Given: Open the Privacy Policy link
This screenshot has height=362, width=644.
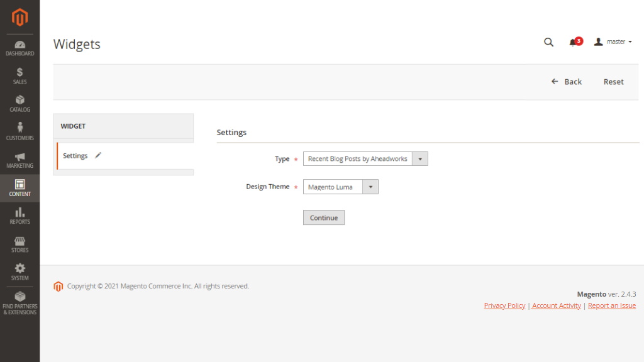Looking at the screenshot, I should pyautogui.click(x=504, y=305).
